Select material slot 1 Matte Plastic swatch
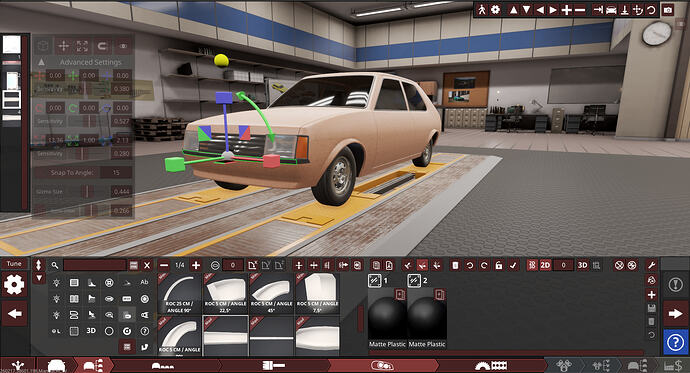690x373 pixels. [387, 318]
